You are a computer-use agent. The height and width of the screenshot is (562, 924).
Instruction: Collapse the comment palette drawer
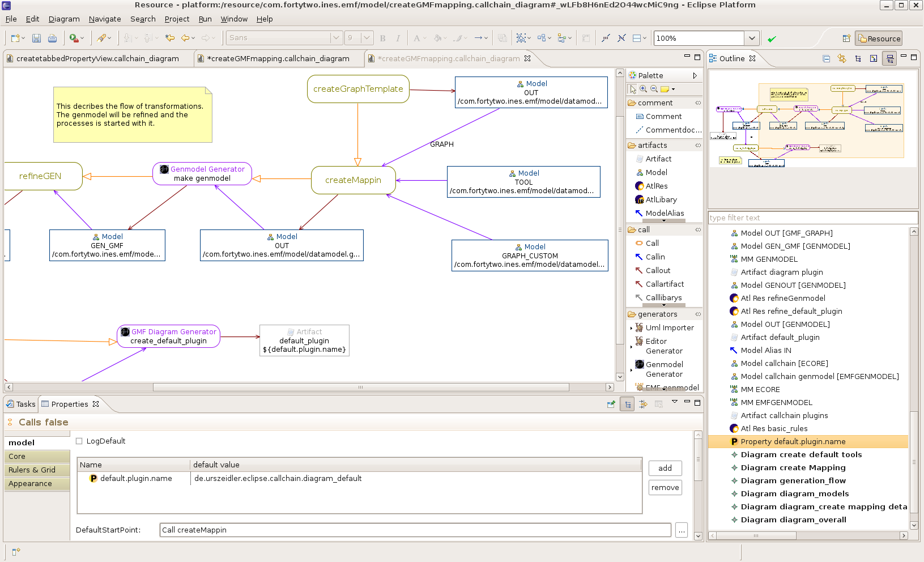(x=665, y=103)
